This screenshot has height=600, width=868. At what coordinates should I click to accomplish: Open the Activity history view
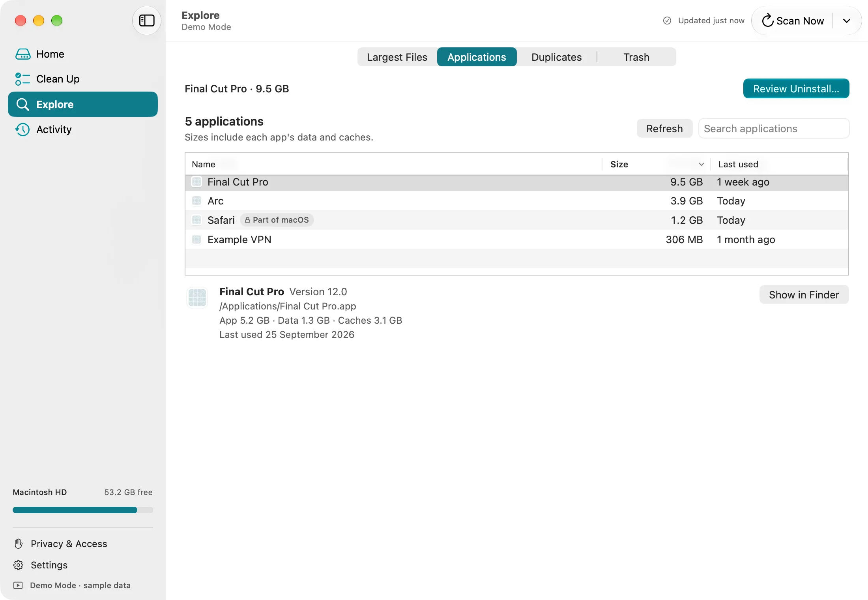pos(83,129)
